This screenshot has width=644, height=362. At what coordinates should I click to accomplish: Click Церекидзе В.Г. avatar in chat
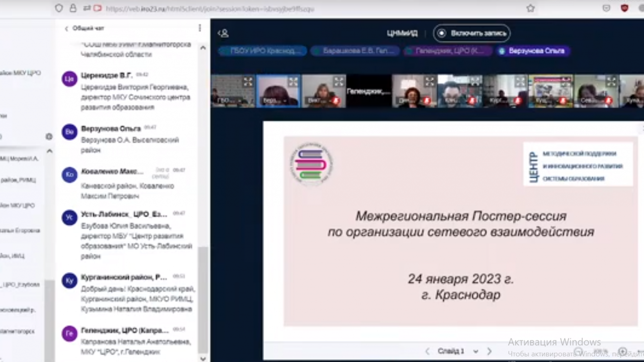tap(69, 79)
